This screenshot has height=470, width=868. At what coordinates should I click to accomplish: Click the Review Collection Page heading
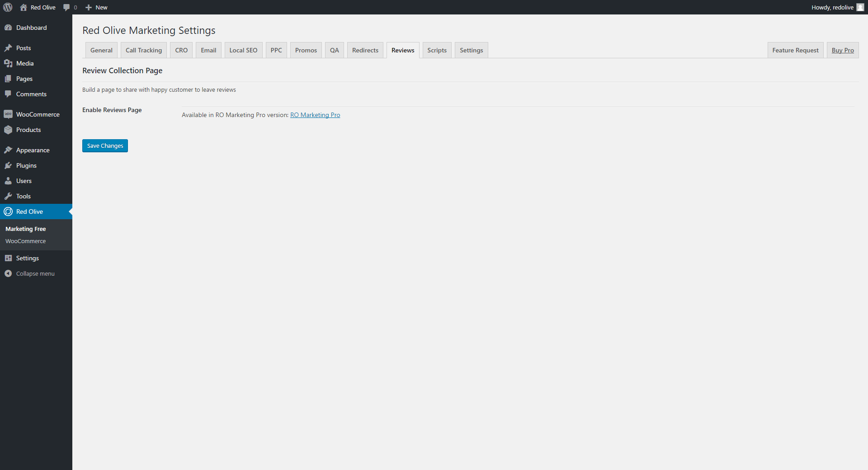point(122,70)
